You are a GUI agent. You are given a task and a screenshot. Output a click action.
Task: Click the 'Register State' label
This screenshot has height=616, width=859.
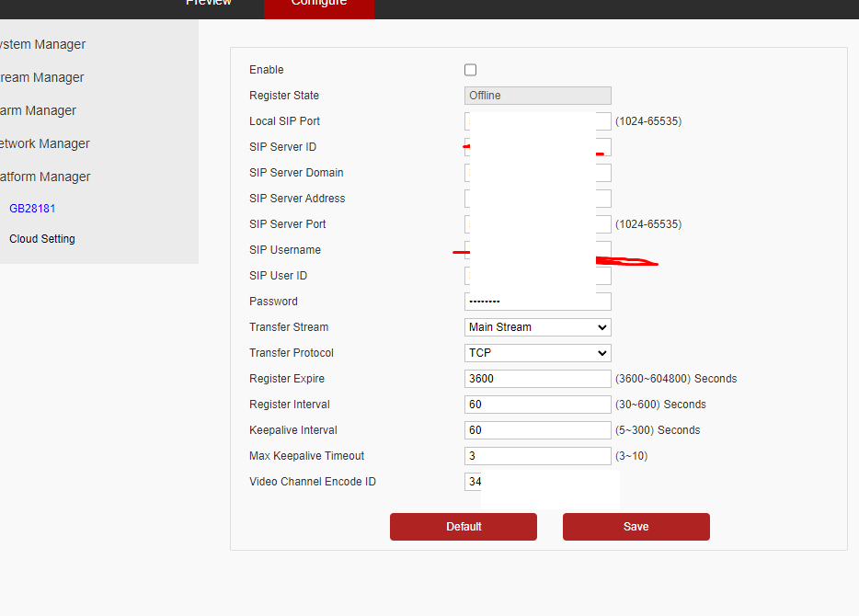coord(284,96)
